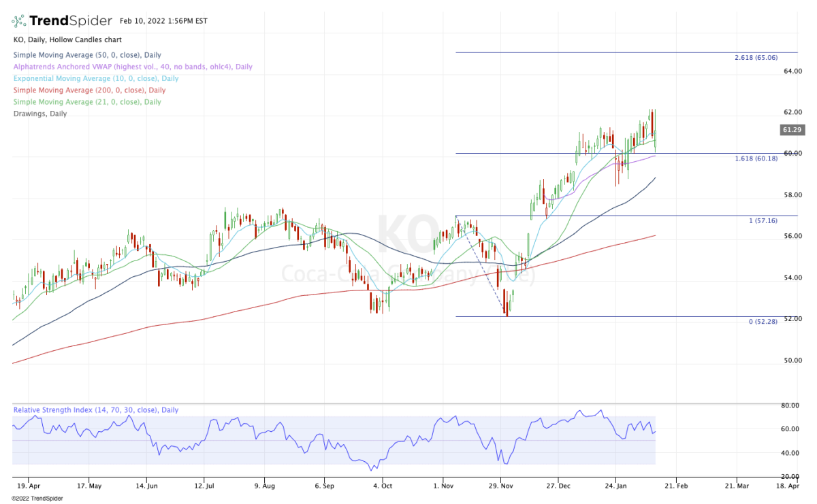817x504 pixels.
Task: Click the 9. Aug date label
Action: coord(265,486)
